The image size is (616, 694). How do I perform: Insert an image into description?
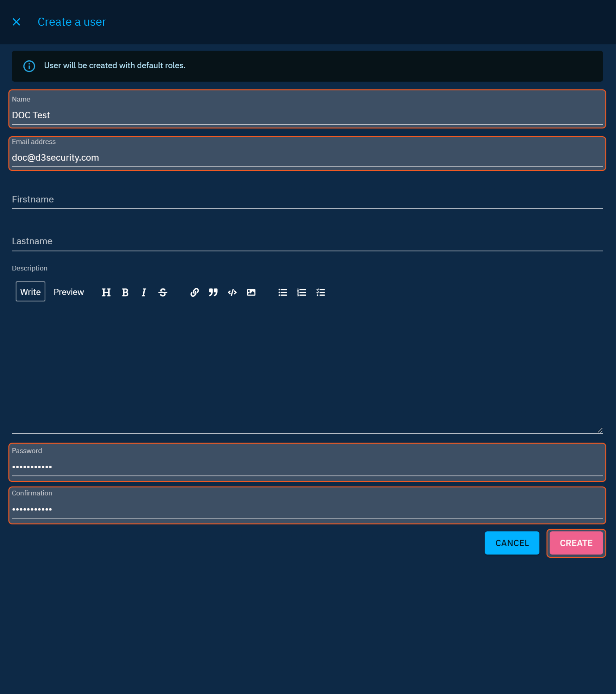[x=251, y=292]
